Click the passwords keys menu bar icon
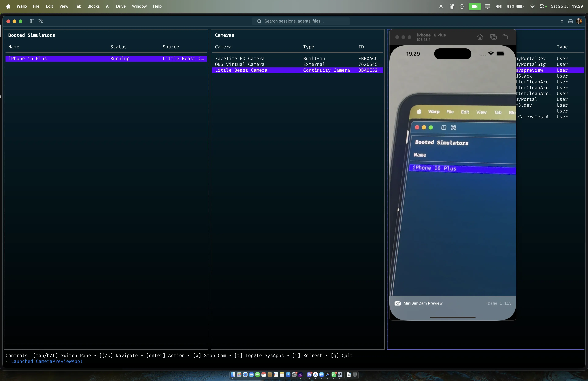Viewport: 588px width, 381px height. 452,6
